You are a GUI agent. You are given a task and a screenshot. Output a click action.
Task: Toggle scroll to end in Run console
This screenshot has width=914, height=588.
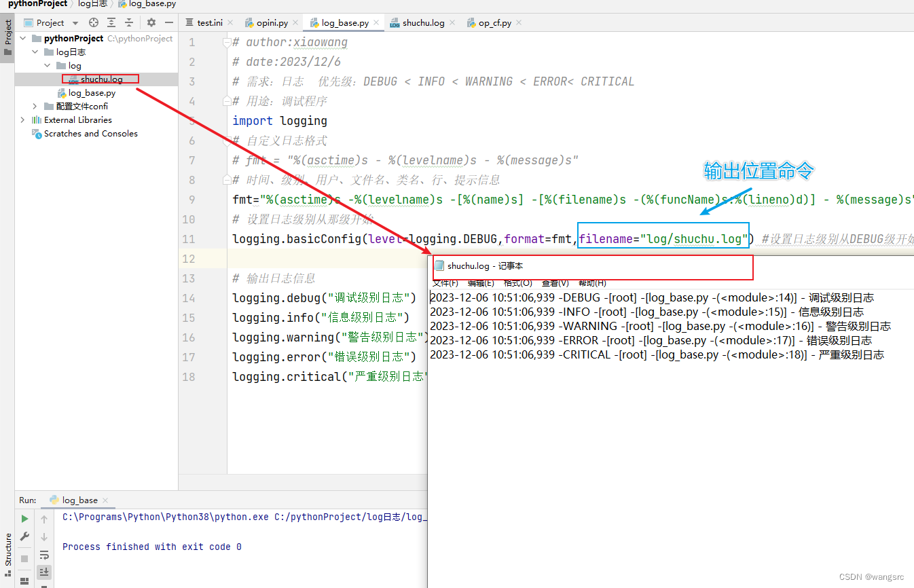(x=44, y=572)
